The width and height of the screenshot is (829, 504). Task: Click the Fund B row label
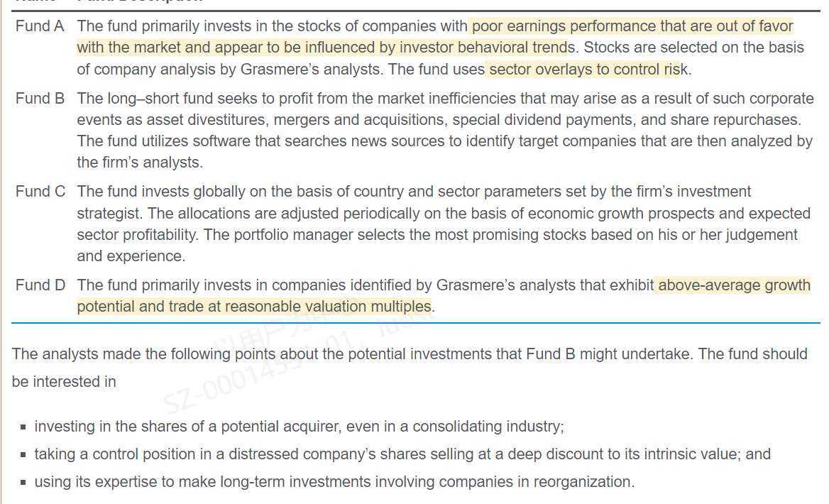(40, 99)
